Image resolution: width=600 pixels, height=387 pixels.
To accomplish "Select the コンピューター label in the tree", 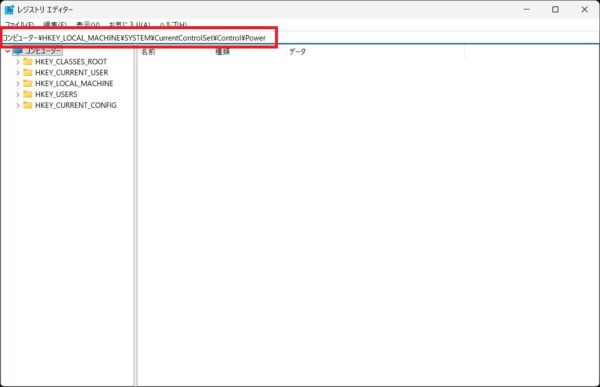I will [x=43, y=51].
